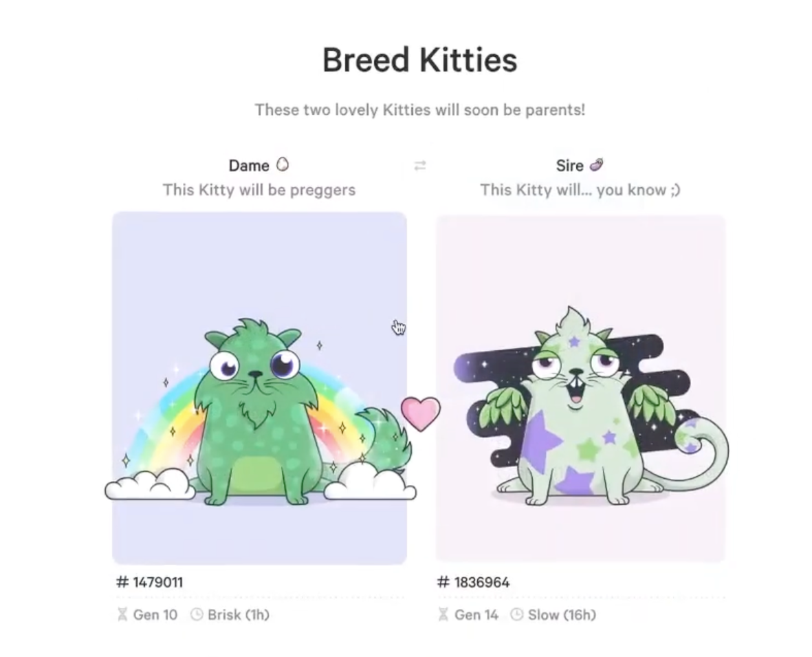Click the Sire label

tap(570, 165)
